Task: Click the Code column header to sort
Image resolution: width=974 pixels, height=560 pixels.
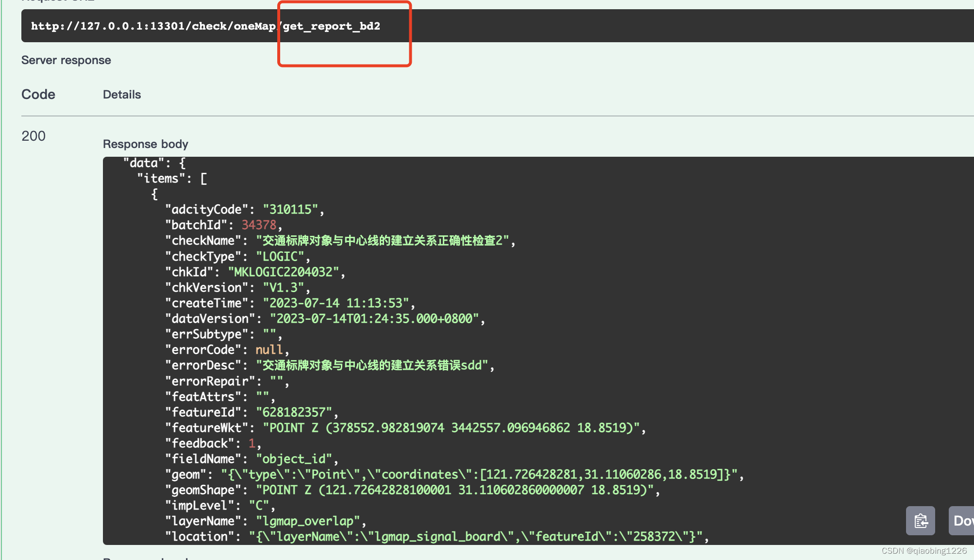Action: (x=38, y=94)
